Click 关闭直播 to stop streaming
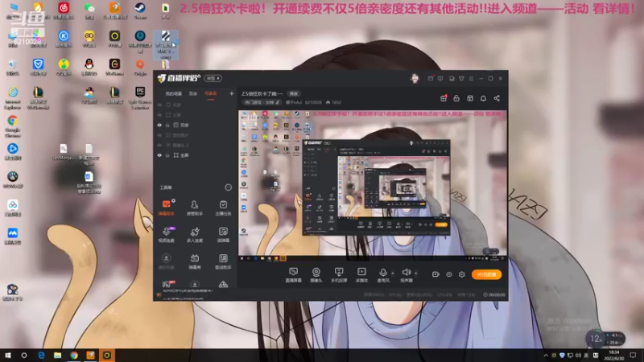The width and height of the screenshot is (644, 362). pos(487,274)
